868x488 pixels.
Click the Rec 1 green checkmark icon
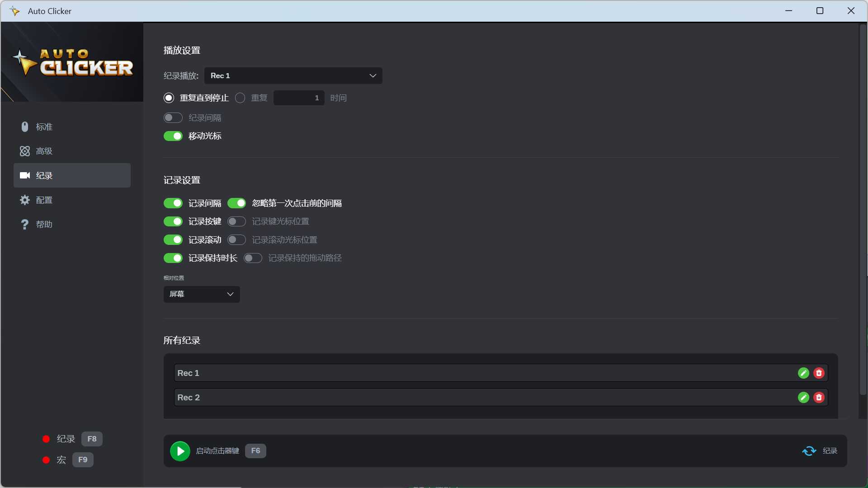click(x=804, y=373)
